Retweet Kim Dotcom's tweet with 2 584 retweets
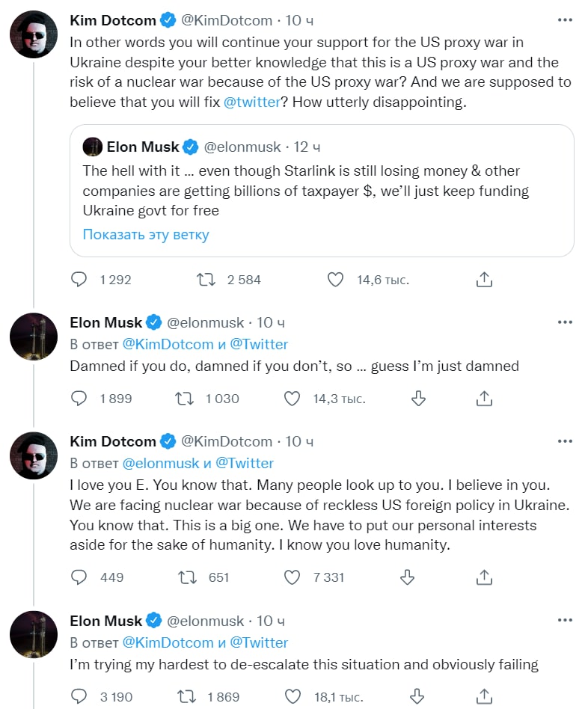This screenshot has height=709, width=588. tap(206, 280)
